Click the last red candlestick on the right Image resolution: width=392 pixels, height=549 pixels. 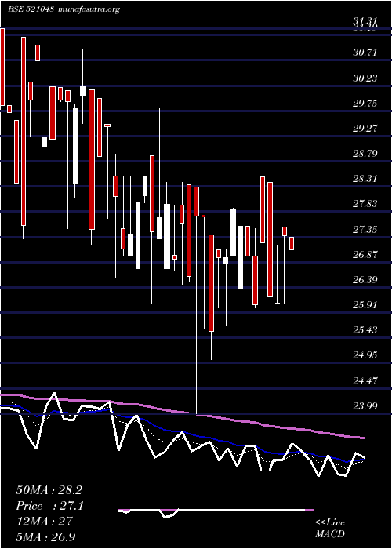point(292,243)
